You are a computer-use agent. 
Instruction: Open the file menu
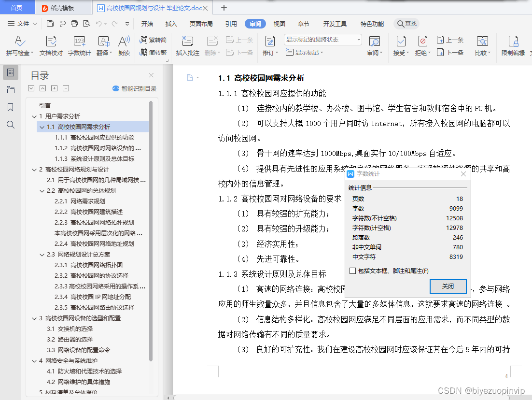(x=22, y=23)
